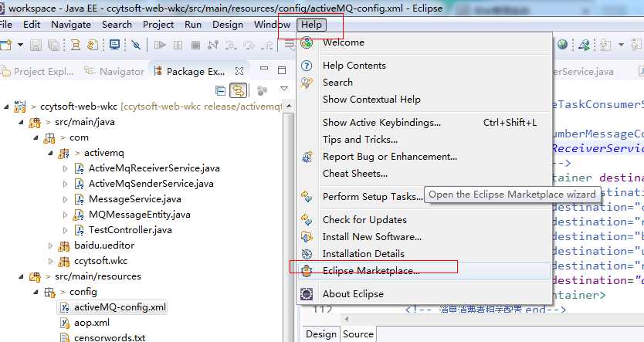Close the Help menu via Help item
This screenshot has width=644, height=342.
pyautogui.click(x=311, y=25)
